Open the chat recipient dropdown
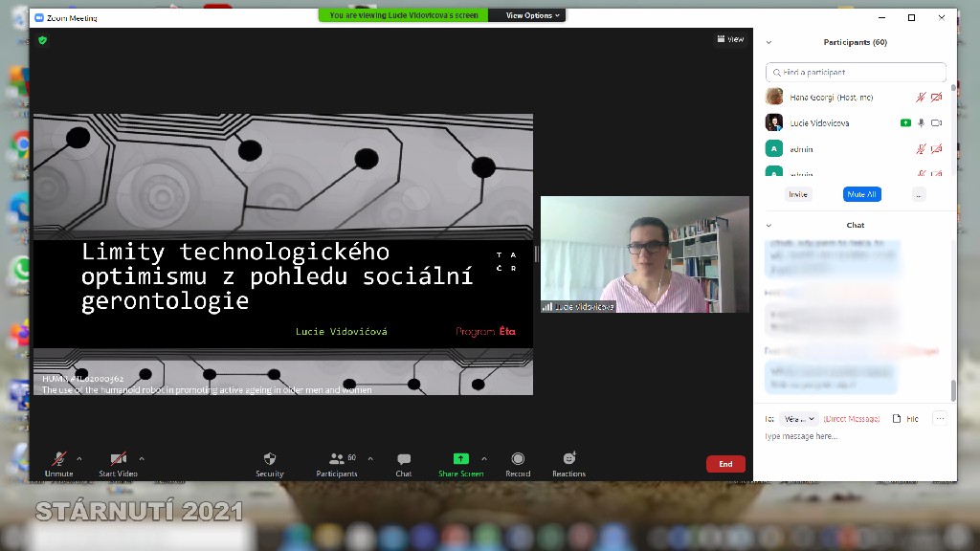This screenshot has height=551, width=980. [799, 419]
